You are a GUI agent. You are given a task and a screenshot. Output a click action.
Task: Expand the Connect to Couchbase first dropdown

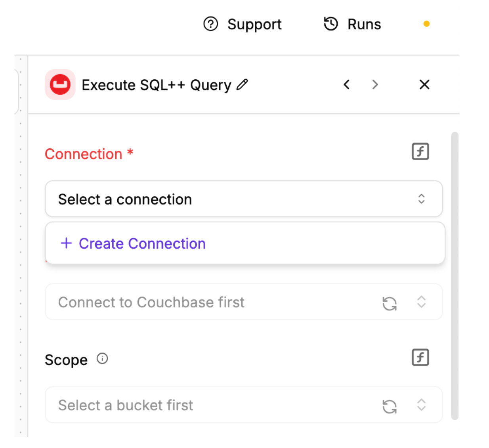tap(421, 302)
